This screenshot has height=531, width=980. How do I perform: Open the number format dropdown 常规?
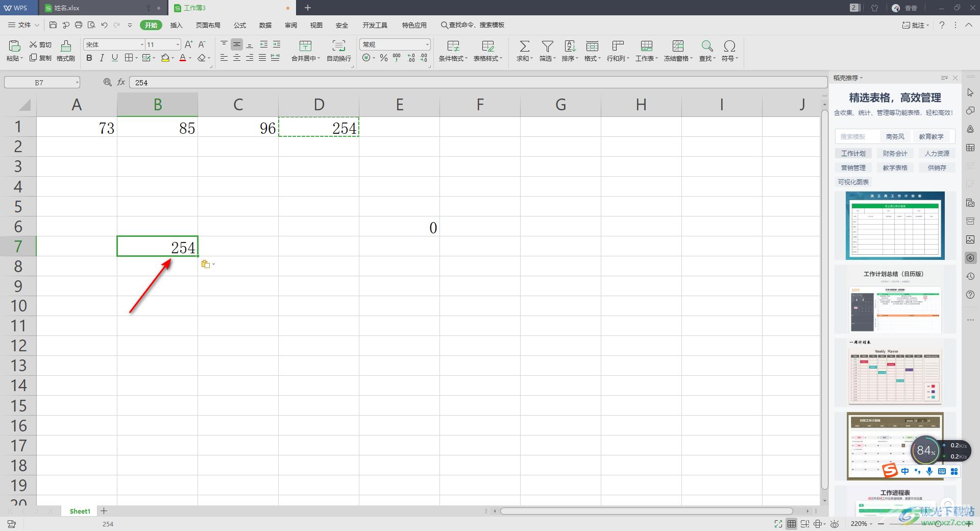[x=427, y=45]
